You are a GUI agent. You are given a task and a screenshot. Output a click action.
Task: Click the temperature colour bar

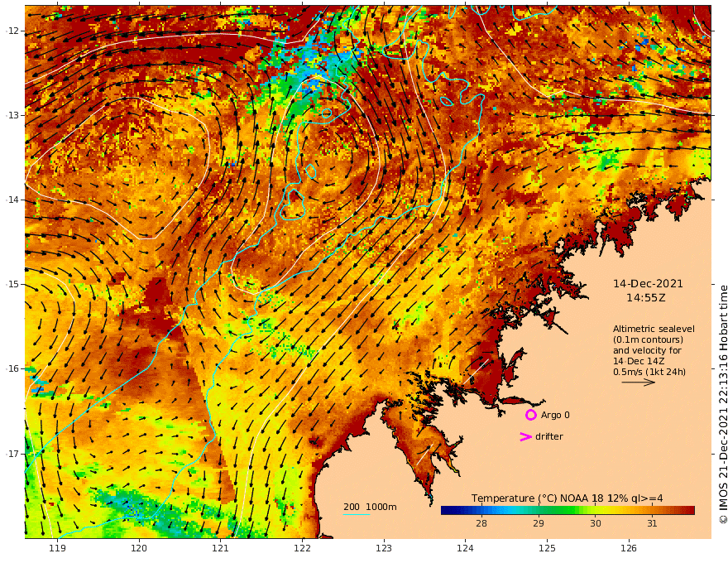point(568,511)
